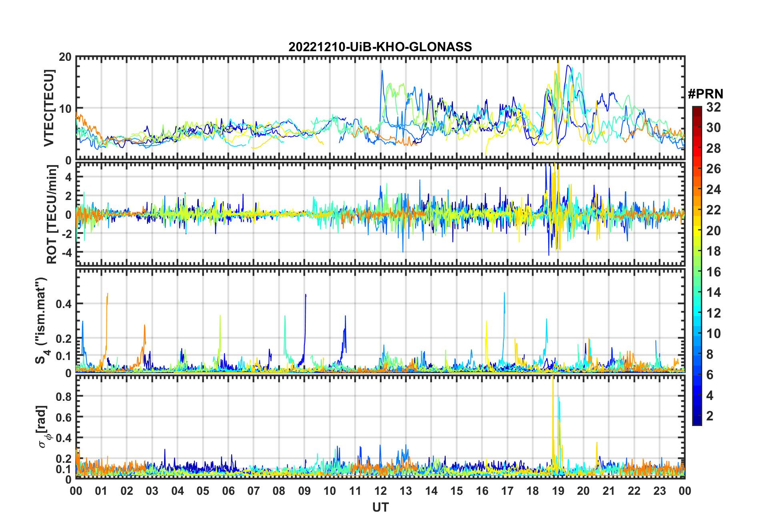Click inside the S4 scintillation plot panel
The image size is (761, 532).
pyautogui.click(x=380, y=321)
